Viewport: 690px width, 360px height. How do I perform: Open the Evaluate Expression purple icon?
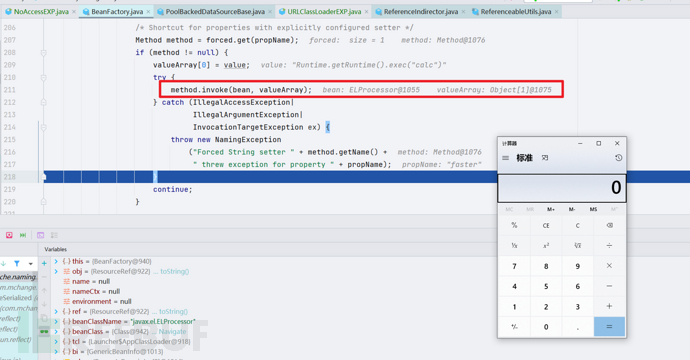click(x=40, y=235)
